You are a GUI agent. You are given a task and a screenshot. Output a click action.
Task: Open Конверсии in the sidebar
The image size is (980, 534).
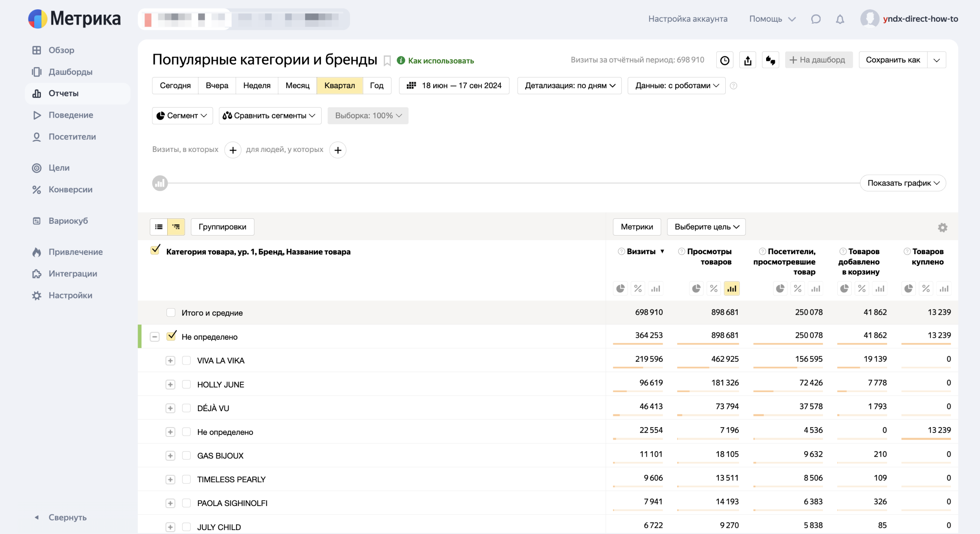tap(70, 190)
